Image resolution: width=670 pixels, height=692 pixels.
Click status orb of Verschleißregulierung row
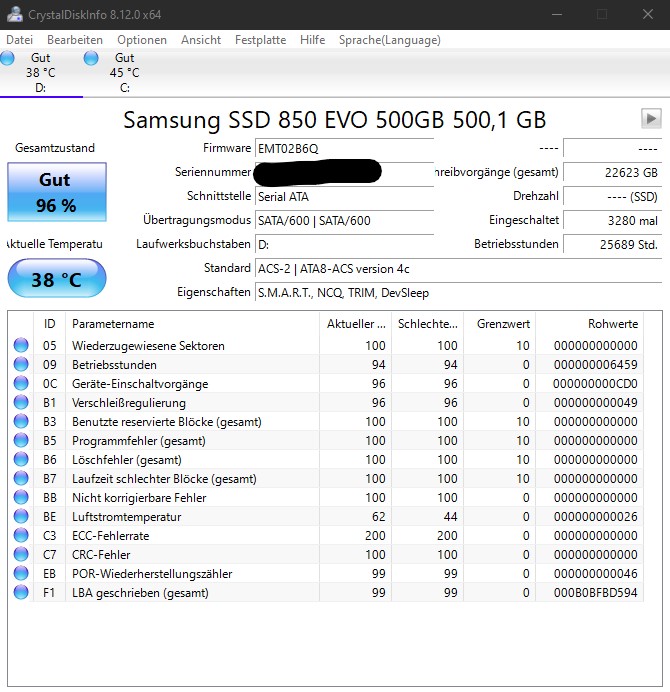point(21,402)
